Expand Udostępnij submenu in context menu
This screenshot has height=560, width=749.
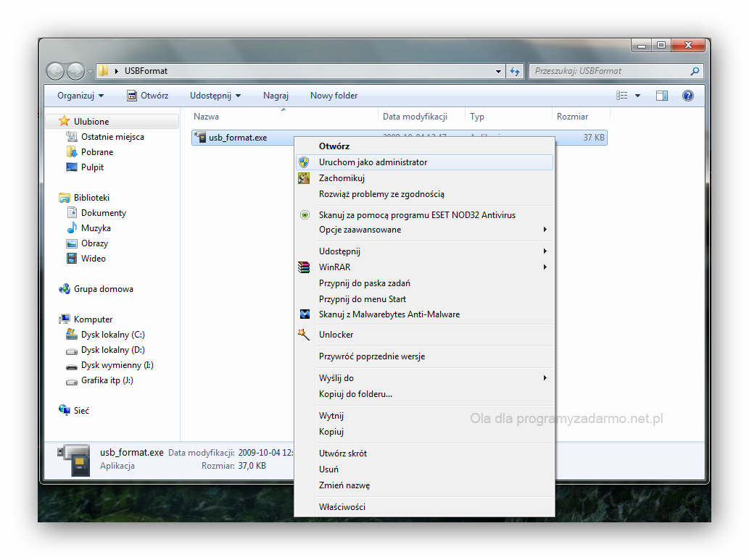[x=545, y=251]
